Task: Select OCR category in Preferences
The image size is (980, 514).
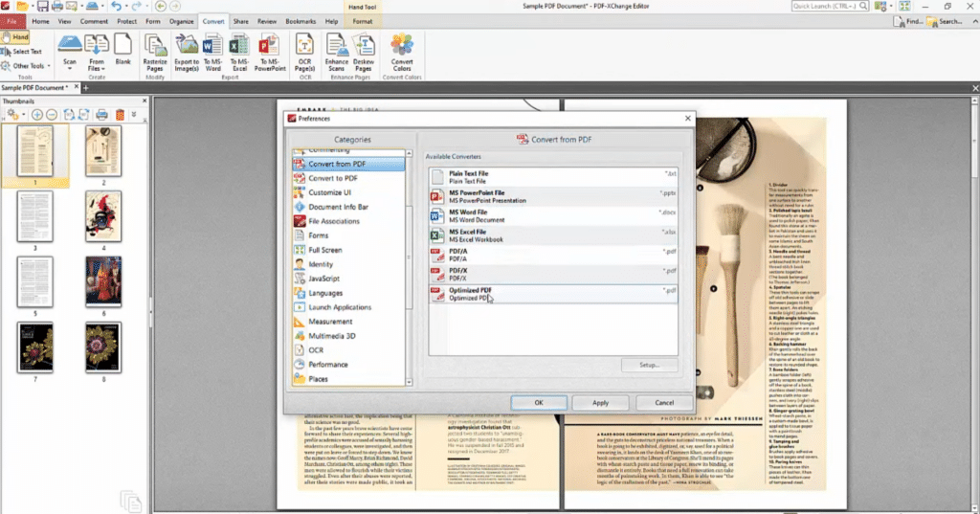Action: [x=348, y=350]
